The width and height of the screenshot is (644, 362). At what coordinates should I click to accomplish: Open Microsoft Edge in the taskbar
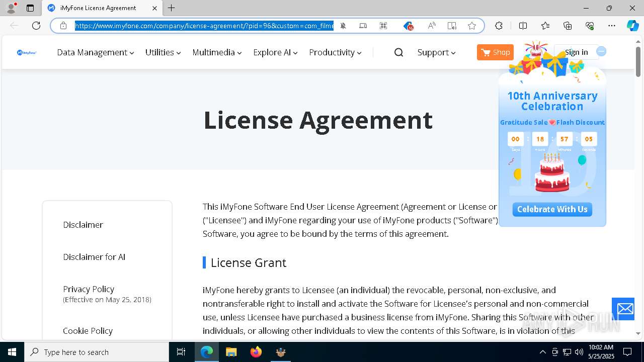pyautogui.click(x=207, y=352)
